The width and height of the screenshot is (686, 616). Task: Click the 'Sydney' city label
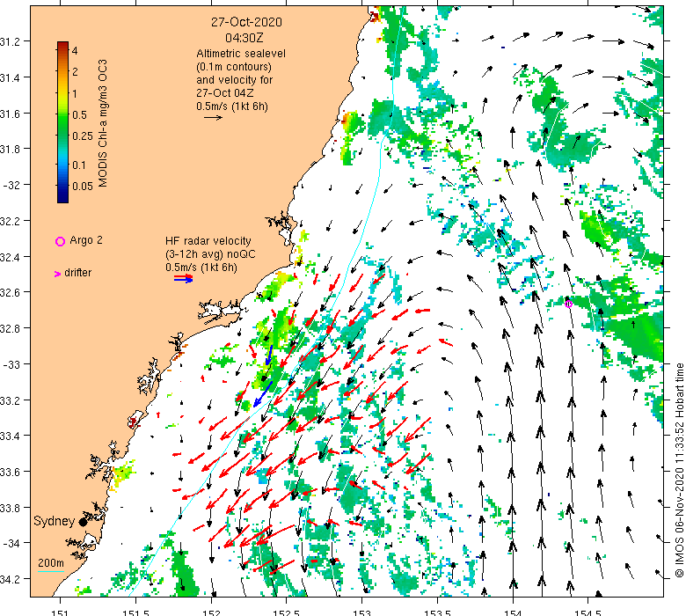click(55, 521)
